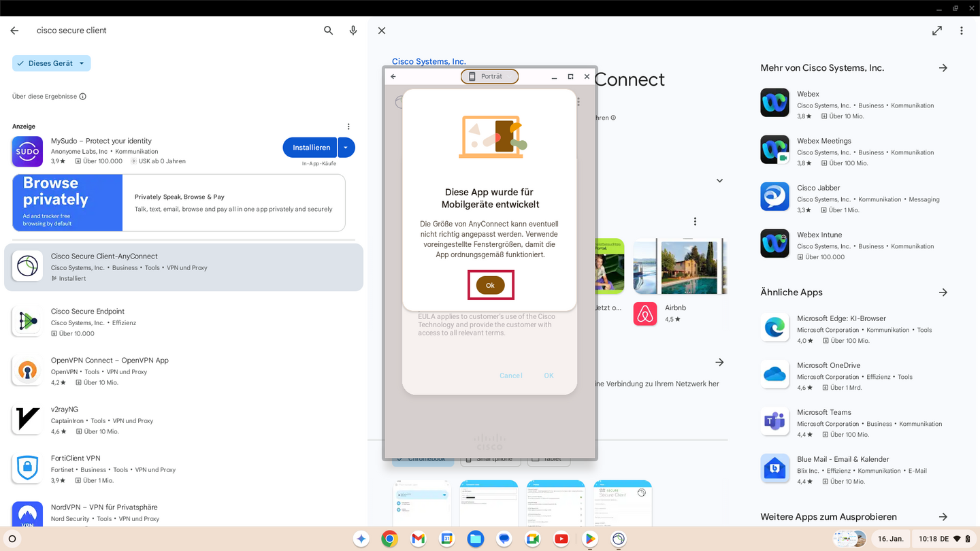This screenshot has height=551, width=980.
Task: Open the Files app from the shelf
Action: click(x=475, y=539)
